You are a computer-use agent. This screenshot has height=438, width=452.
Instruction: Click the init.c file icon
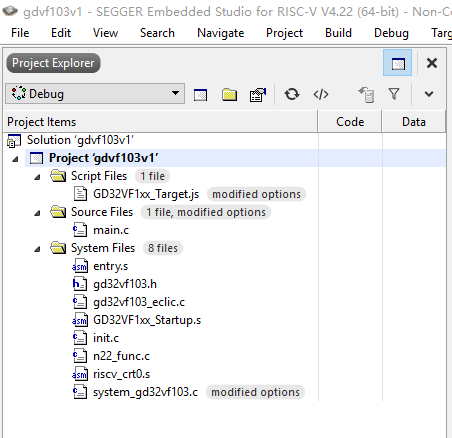tap(80, 338)
